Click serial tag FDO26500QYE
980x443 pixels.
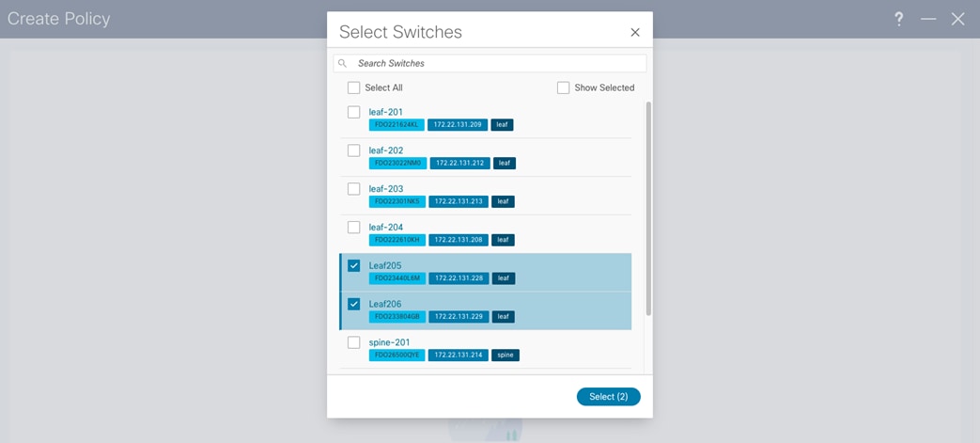pos(397,355)
